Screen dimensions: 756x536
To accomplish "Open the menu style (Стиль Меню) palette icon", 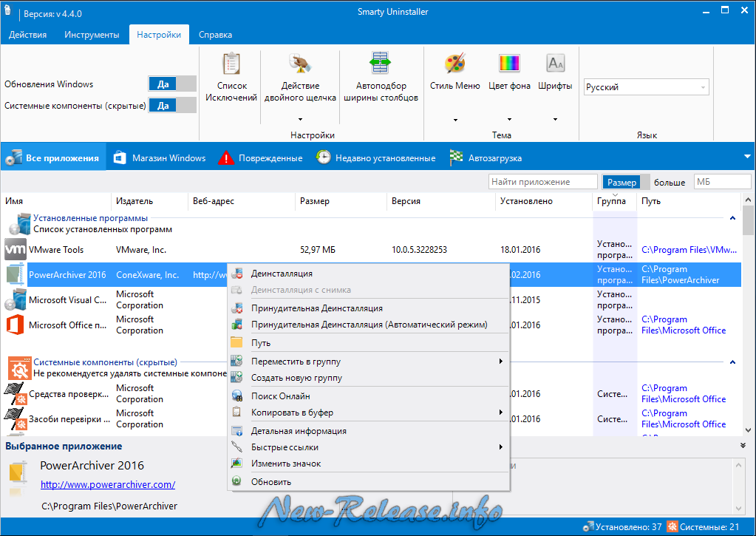I will click(454, 63).
